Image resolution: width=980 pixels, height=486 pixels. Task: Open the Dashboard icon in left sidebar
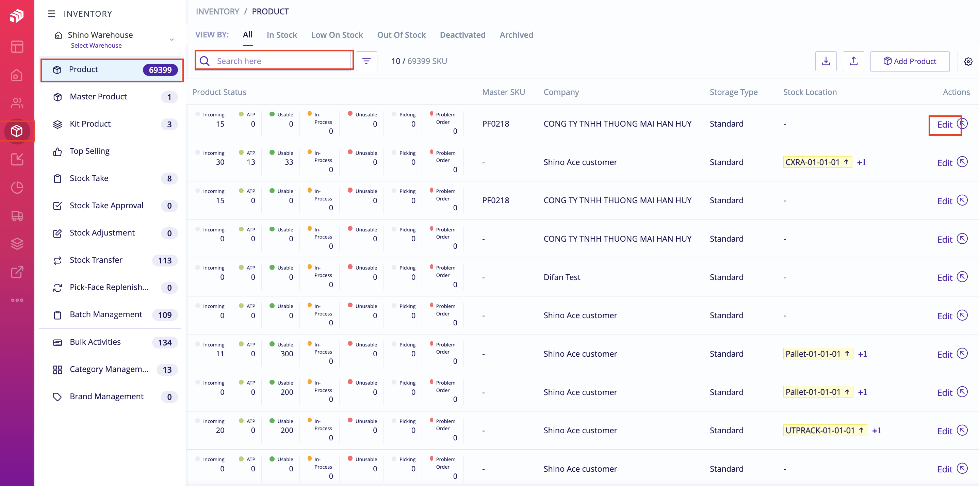(17, 46)
